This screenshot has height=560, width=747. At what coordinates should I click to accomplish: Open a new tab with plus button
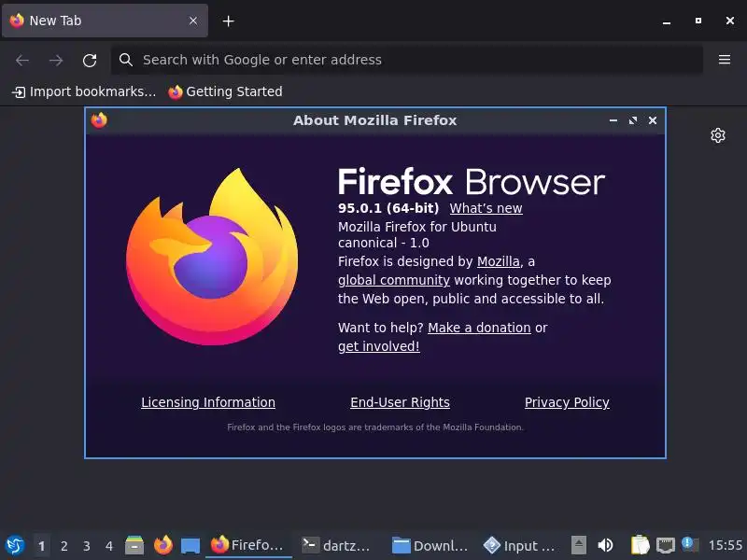(228, 21)
